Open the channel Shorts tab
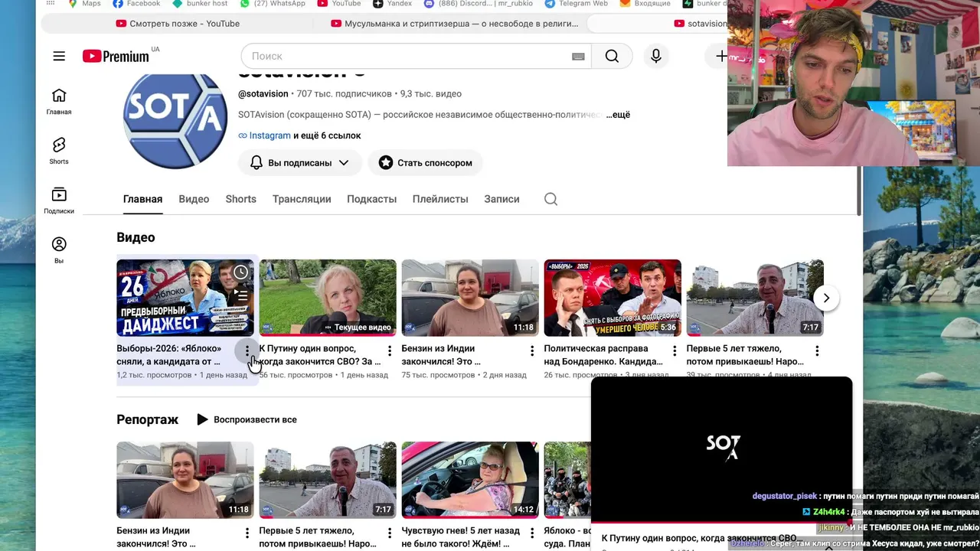This screenshot has width=980, height=551. click(240, 199)
